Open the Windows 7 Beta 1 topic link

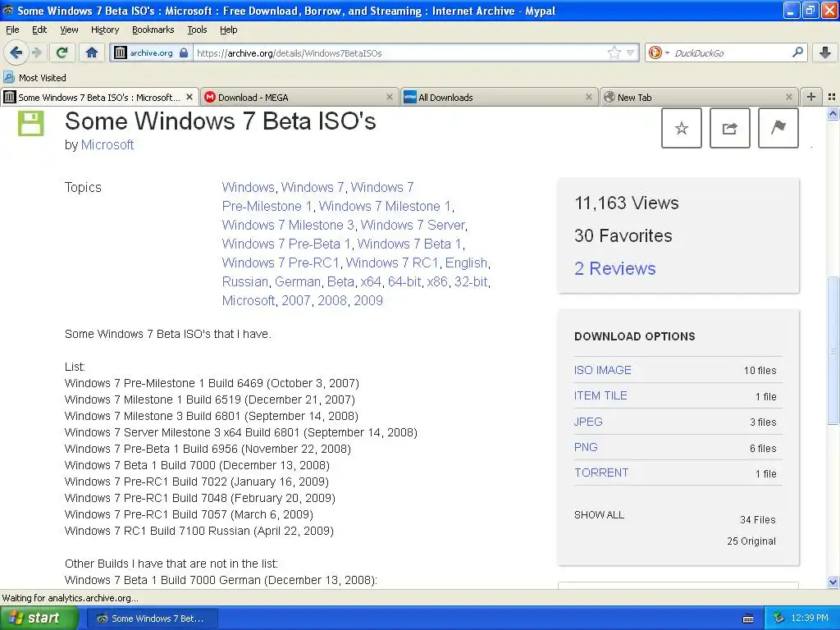(409, 244)
